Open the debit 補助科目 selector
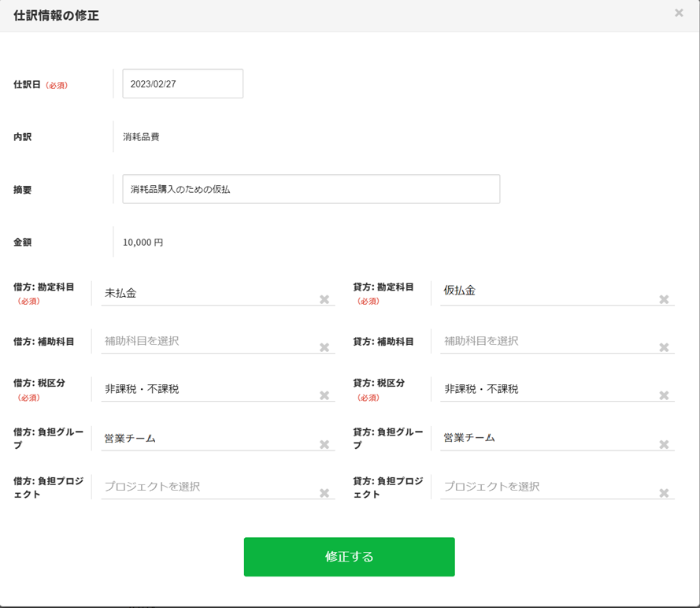Viewport: 700px width, 608px height. click(x=205, y=341)
